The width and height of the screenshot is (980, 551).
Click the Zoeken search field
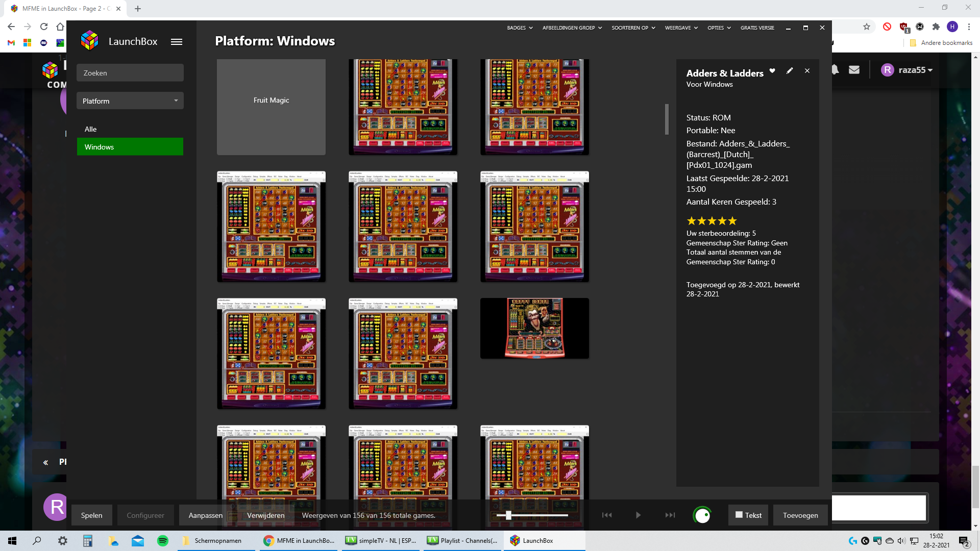(130, 73)
